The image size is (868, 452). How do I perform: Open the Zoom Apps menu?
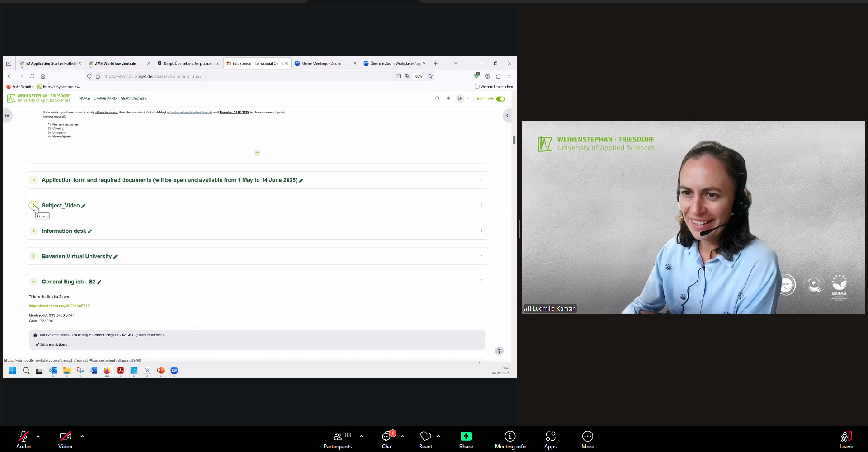click(x=550, y=439)
